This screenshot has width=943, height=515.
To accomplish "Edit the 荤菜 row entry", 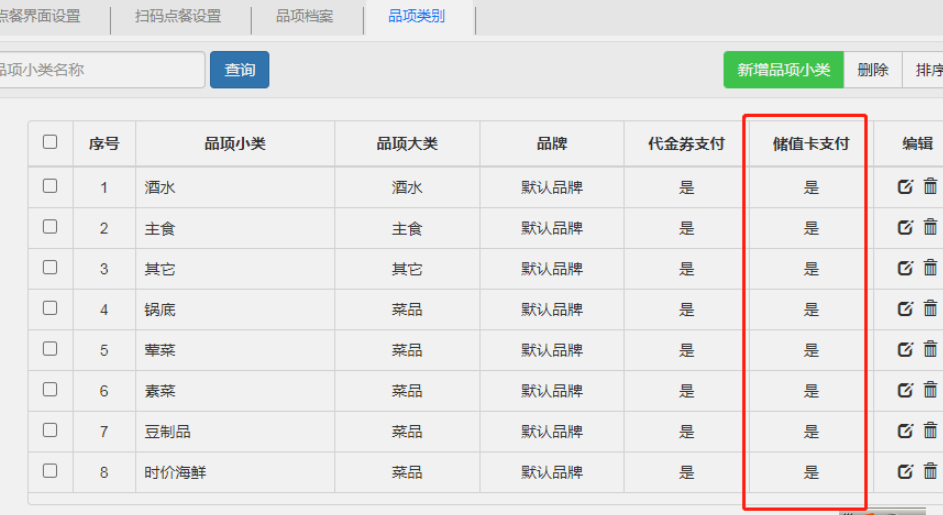I will click(905, 350).
